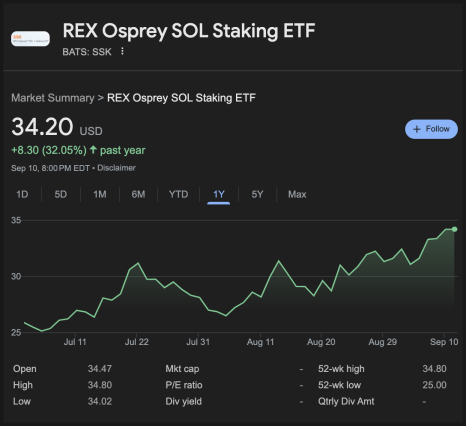Image resolution: width=466 pixels, height=426 pixels.
Task: Click the Aug 29 date axis label
Action: 383,342
